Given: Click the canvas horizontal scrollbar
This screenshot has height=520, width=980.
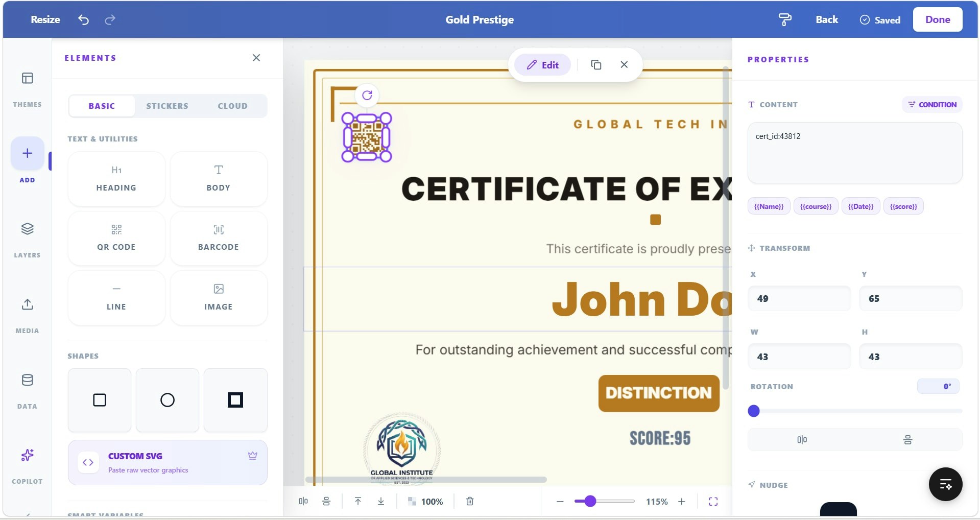Looking at the screenshot, I should coord(426,480).
